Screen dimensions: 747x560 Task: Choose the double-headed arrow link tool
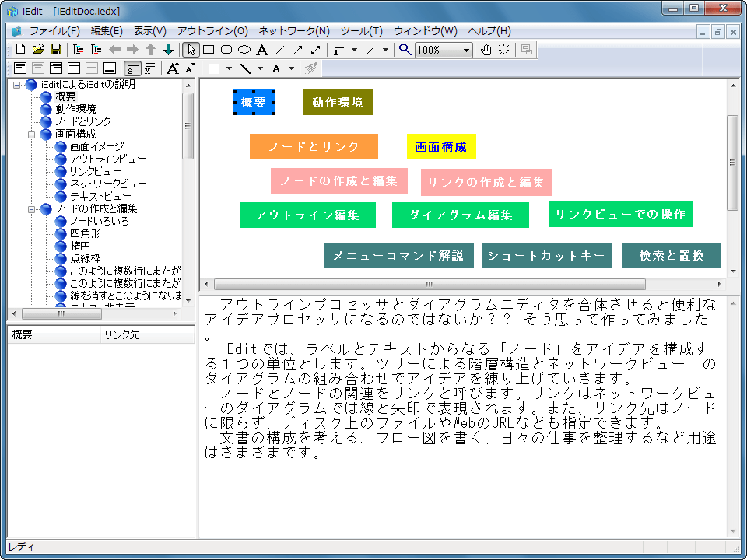pyautogui.click(x=315, y=50)
